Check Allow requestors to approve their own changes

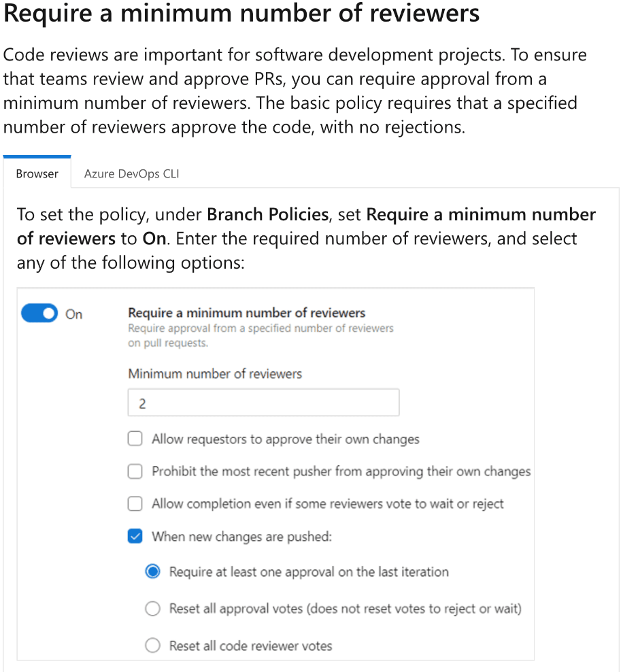pyautogui.click(x=135, y=439)
